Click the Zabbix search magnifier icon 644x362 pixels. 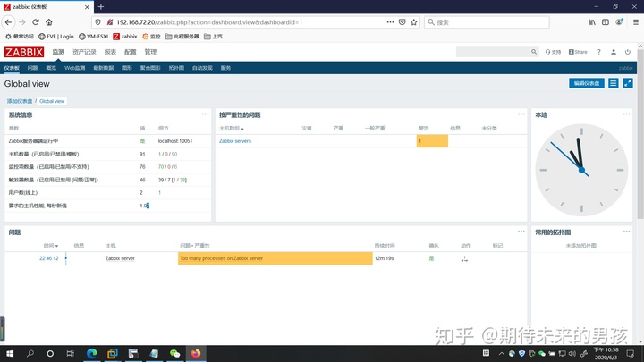point(534,52)
